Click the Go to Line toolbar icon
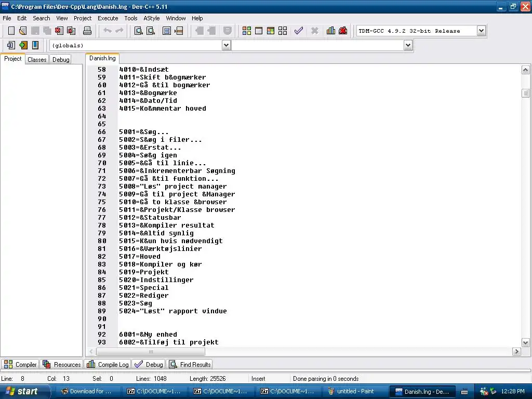 point(179,31)
